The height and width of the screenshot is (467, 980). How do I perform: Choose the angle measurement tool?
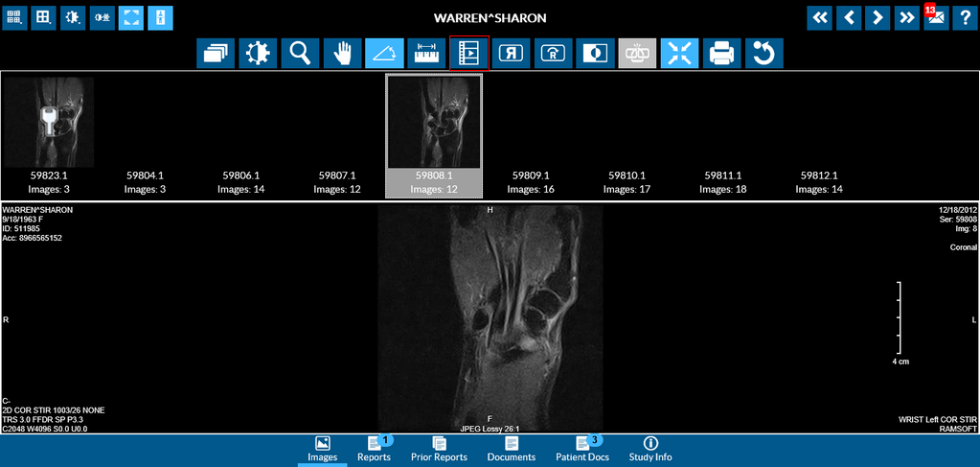[384, 54]
